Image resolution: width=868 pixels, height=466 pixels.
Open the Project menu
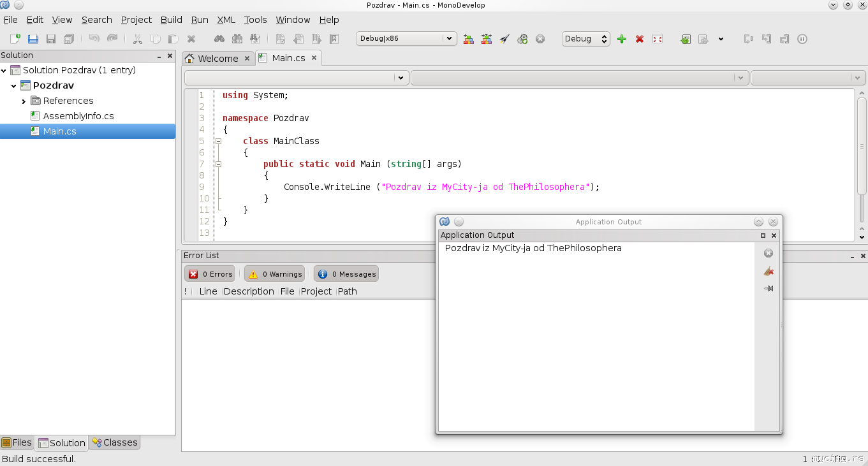(136, 20)
